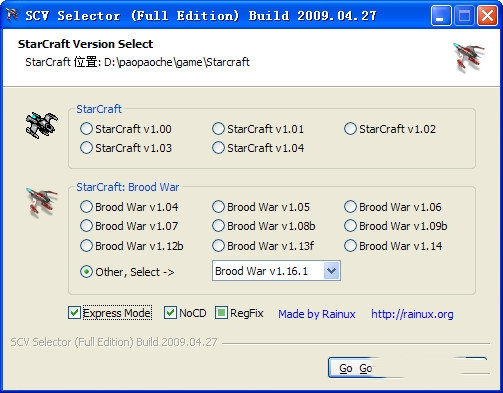The width and height of the screenshot is (503, 393).
Task: Toggle the RegFix checkbox
Action: 221,313
